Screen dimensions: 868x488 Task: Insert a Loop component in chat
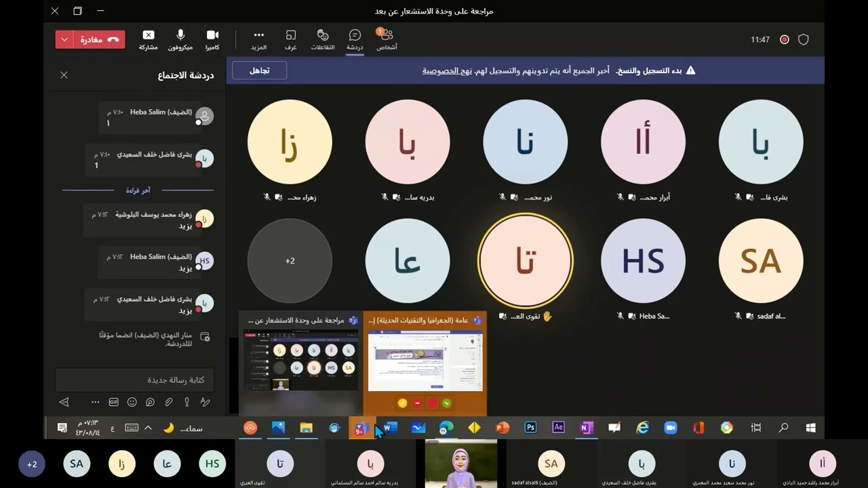[x=151, y=402]
